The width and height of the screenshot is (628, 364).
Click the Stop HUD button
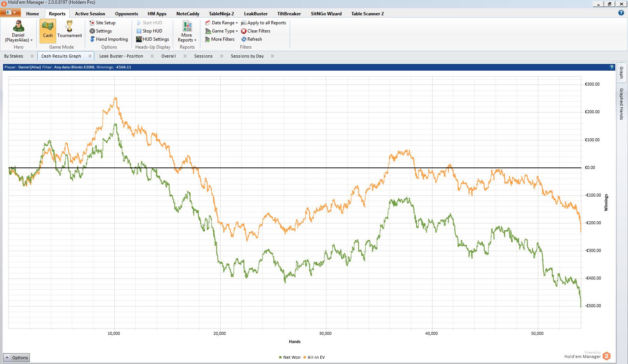(x=149, y=31)
